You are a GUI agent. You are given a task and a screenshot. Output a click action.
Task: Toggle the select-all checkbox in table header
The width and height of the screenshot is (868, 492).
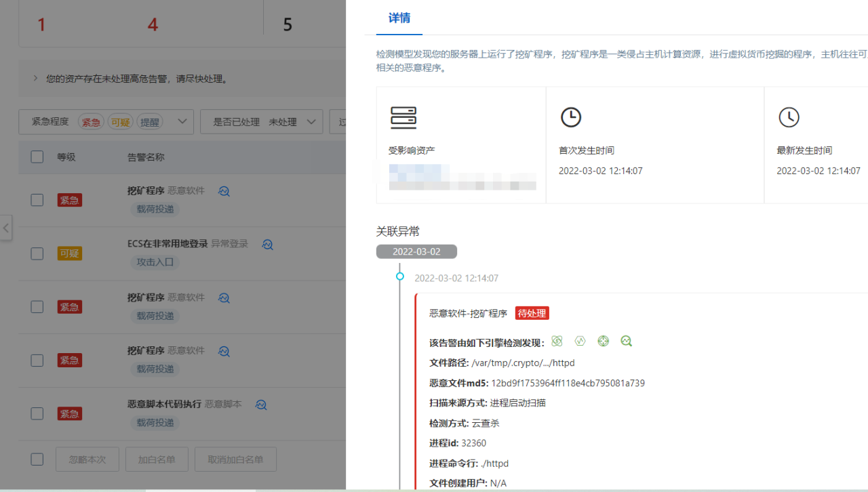(x=37, y=157)
